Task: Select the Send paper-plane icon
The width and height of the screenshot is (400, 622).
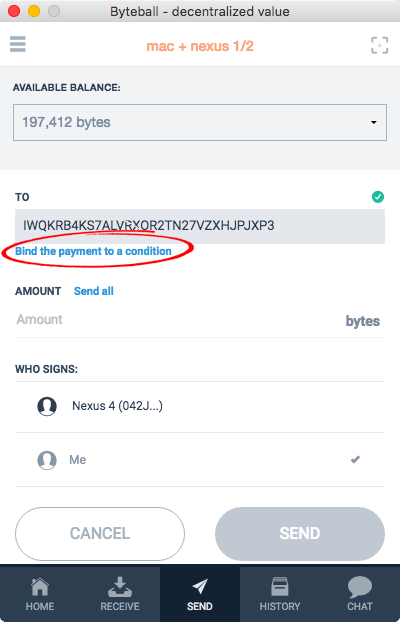Action: click(200, 587)
